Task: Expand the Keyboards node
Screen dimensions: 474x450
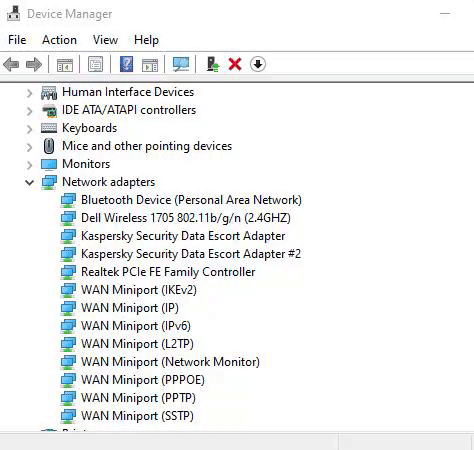Action: (x=29, y=129)
